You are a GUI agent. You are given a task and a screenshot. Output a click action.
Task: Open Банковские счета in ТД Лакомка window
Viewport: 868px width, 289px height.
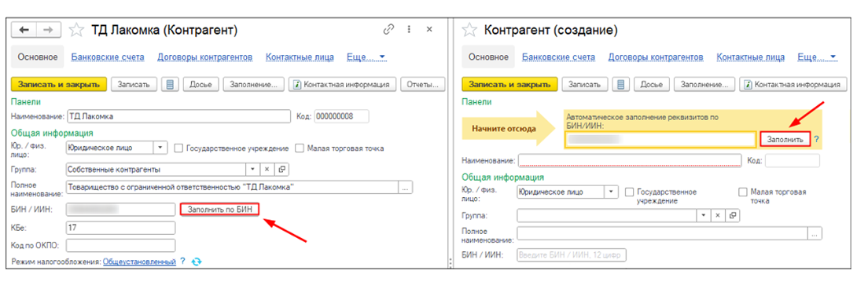click(x=108, y=57)
